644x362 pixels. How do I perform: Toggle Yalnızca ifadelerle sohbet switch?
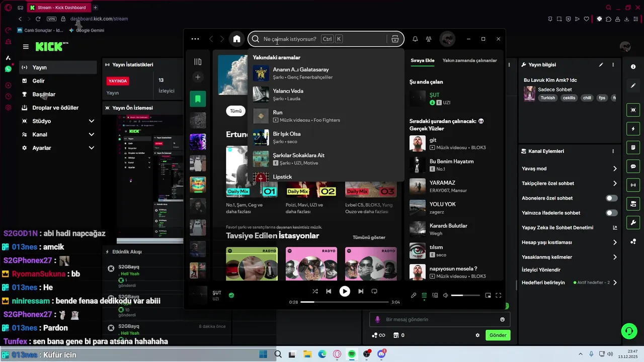pos(612,213)
